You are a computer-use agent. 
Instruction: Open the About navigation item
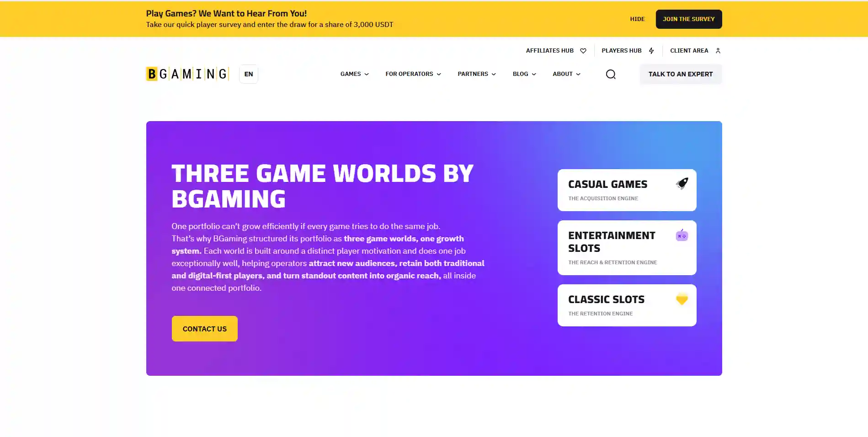[562, 74]
